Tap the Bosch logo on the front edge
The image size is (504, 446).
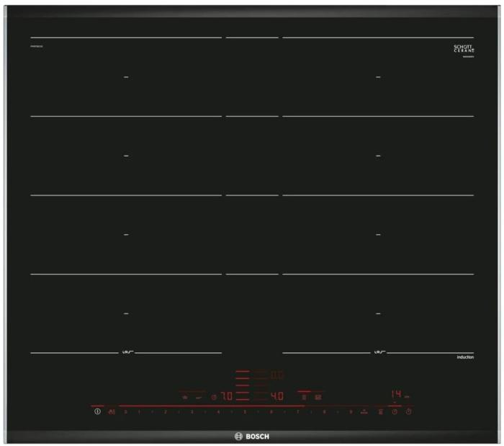pos(251,436)
